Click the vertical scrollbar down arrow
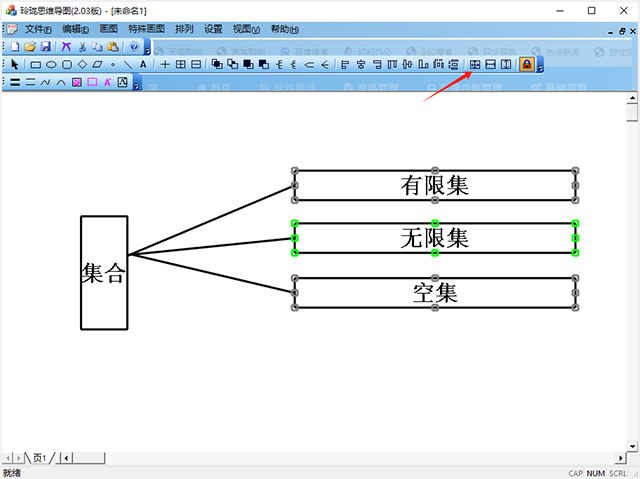Image resolution: width=640 pixels, height=479 pixels. coord(632,447)
